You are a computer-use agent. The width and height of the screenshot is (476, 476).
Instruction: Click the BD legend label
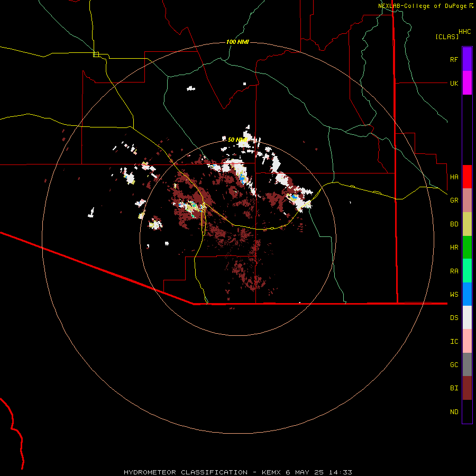point(454,224)
